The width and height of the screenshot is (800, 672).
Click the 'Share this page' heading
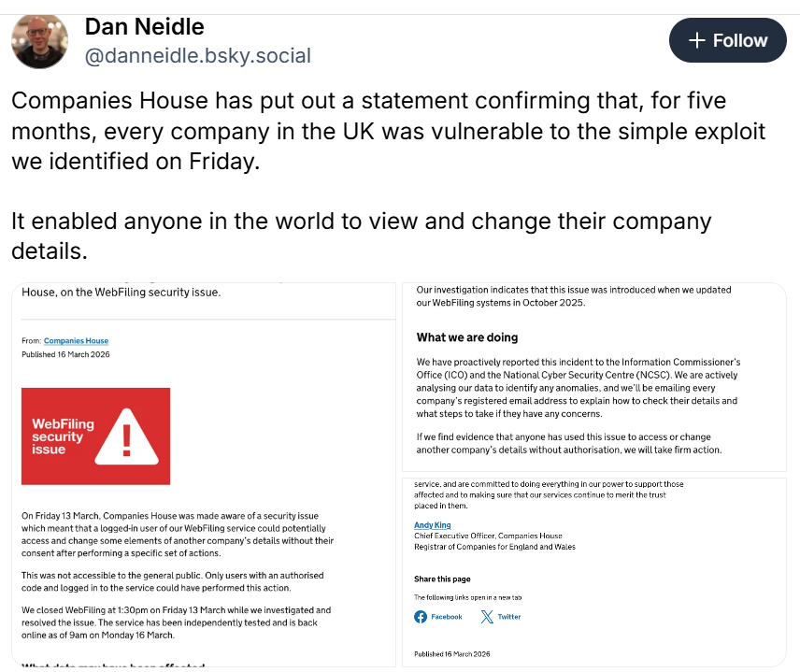point(442,579)
